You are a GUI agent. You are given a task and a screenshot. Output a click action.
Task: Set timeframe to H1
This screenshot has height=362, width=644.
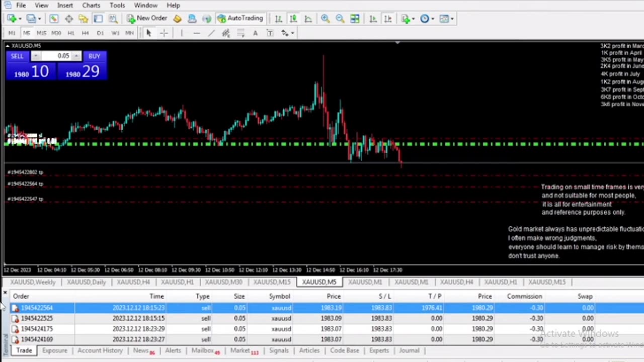pyautogui.click(x=71, y=33)
